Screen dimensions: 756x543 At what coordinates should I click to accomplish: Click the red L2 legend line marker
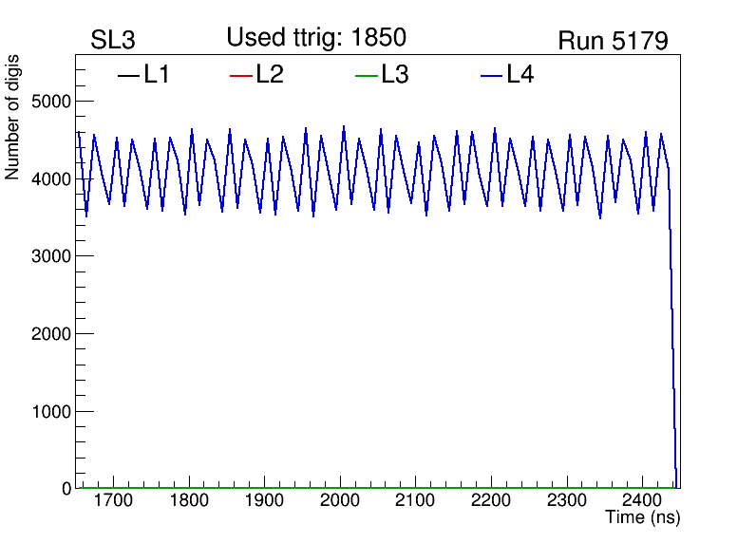(241, 76)
